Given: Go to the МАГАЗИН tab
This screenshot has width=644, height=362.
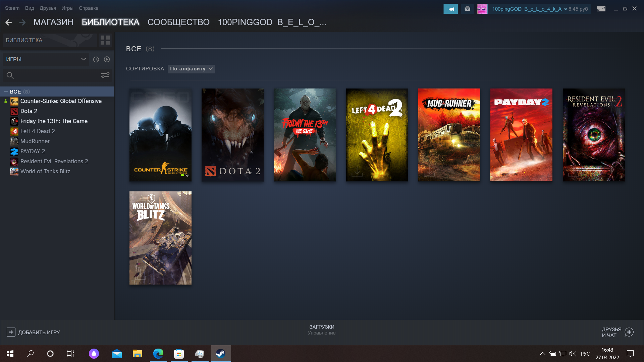Looking at the screenshot, I should click(53, 22).
